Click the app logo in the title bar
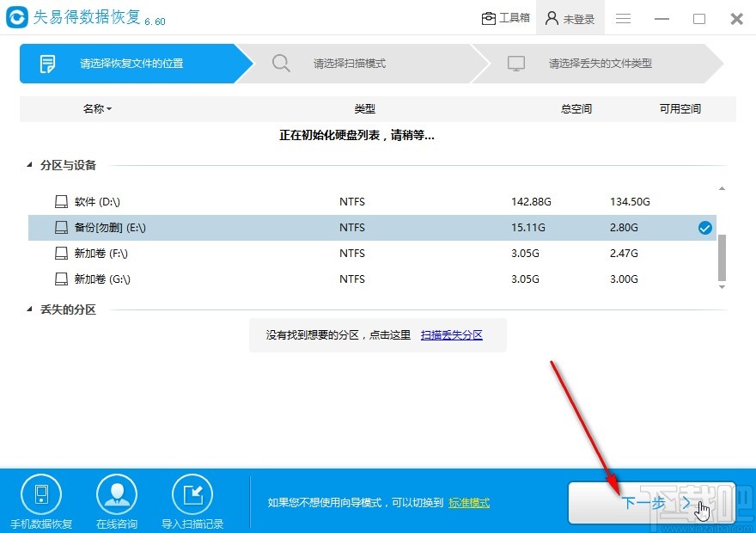Screen dimensions: 756x533 [x=15, y=17]
